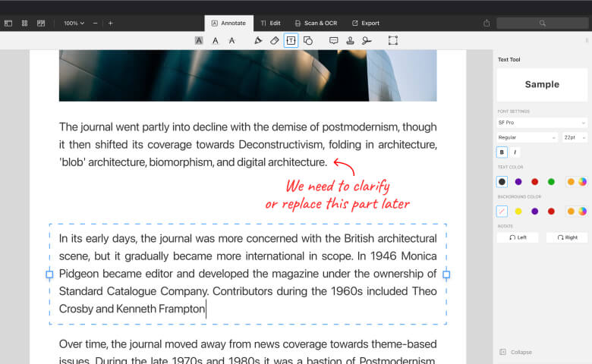Open the SF Pro font dropdown
Screen dimensions: 592x364
click(542, 123)
